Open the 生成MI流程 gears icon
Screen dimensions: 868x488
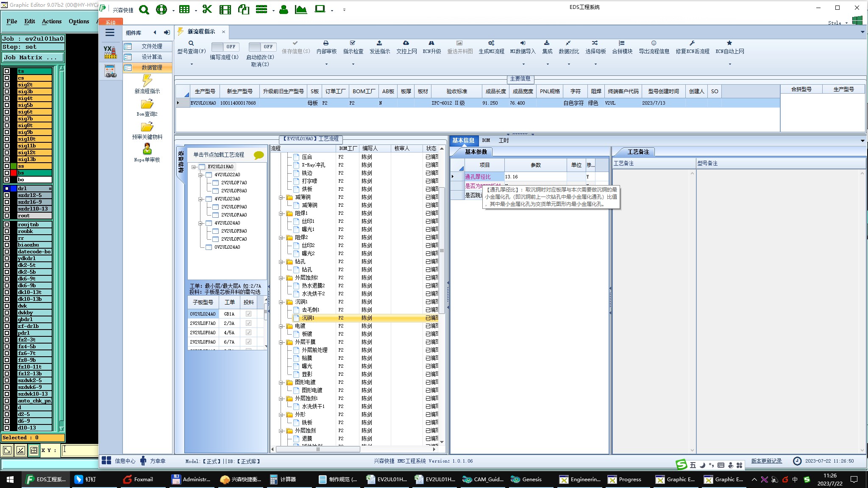point(491,43)
